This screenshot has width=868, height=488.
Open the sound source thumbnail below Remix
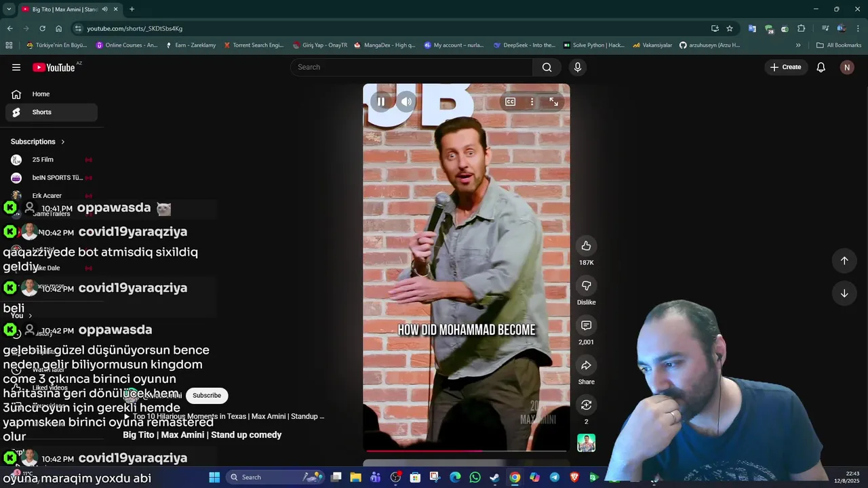tap(586, 443)
